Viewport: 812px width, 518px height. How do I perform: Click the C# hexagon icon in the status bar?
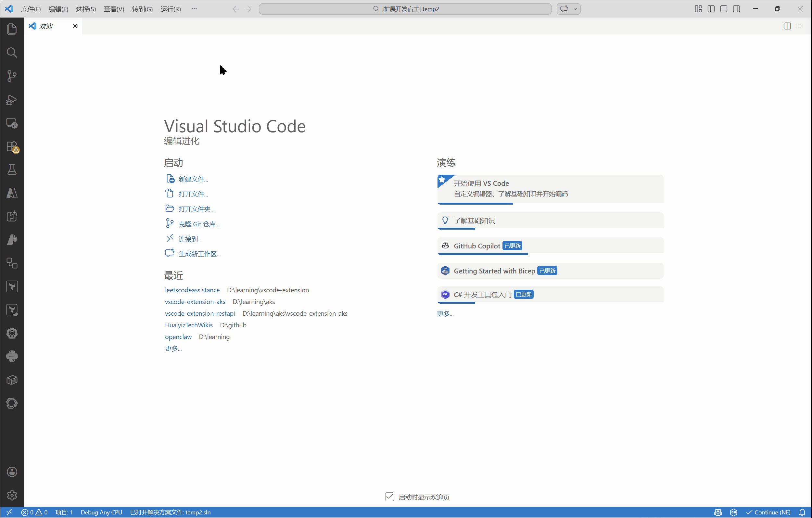(x=733, y=512)
